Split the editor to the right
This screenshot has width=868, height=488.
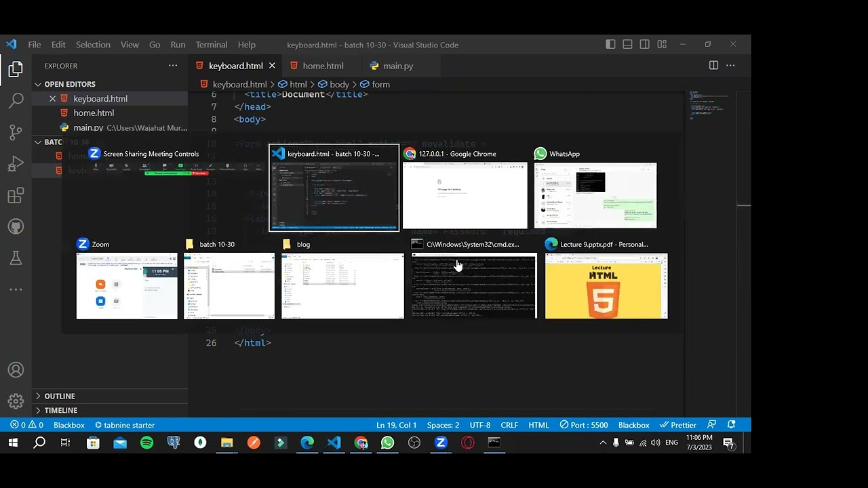click(x=713, y=66)
